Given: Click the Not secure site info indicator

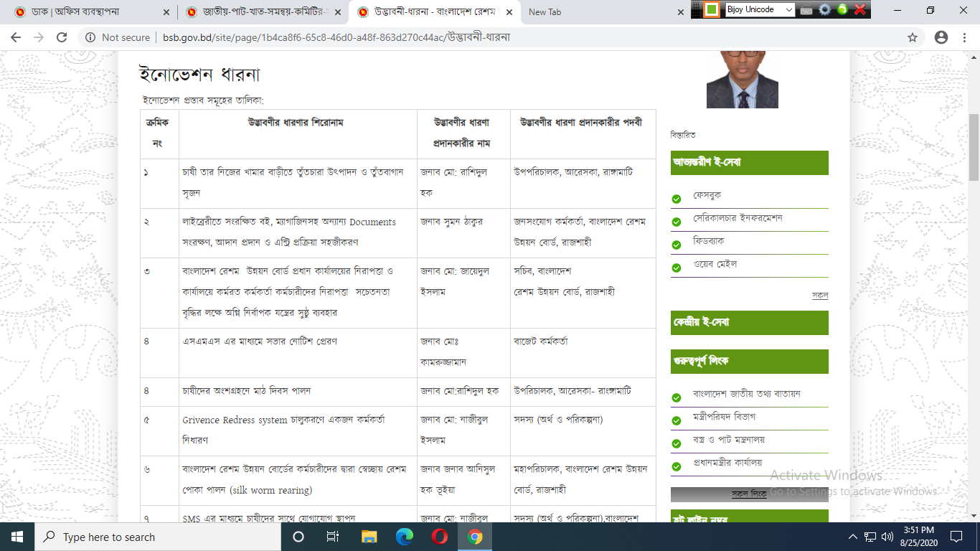Looking at the screenshot, I should click(x=118, y=37).
